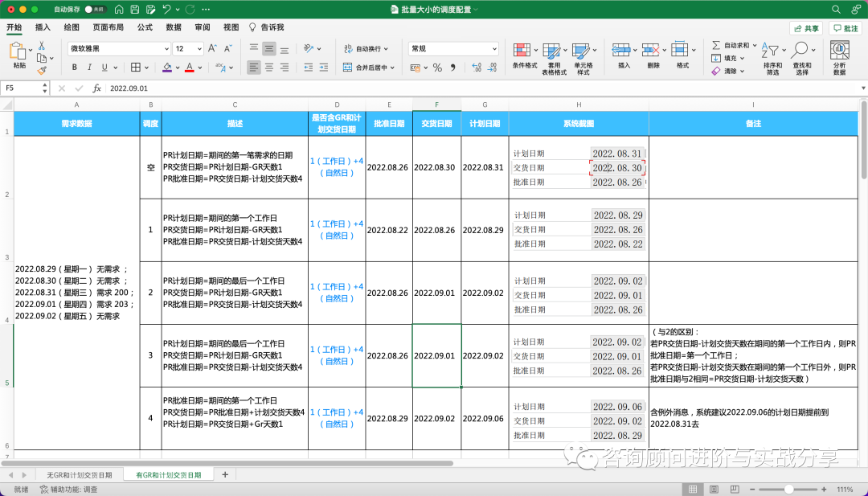Open the font size dropdown

point(199,49)
